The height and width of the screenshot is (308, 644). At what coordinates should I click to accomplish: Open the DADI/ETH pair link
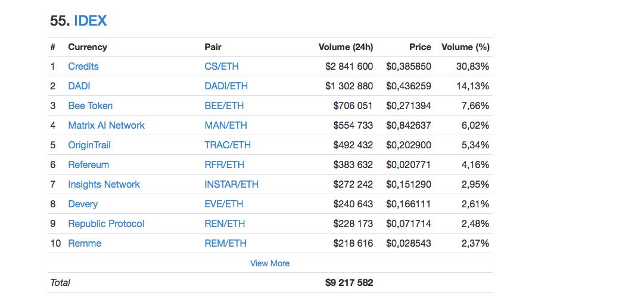[x=226, y=86]
